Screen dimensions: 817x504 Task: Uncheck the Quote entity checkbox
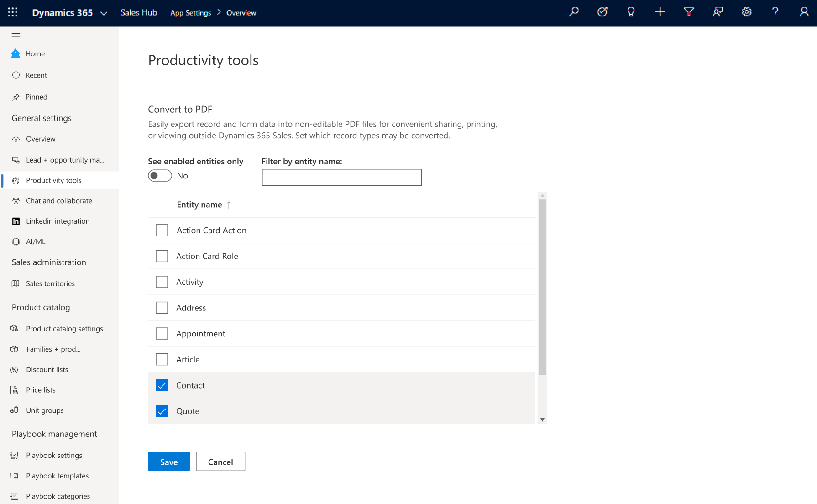tap(162, 411)
